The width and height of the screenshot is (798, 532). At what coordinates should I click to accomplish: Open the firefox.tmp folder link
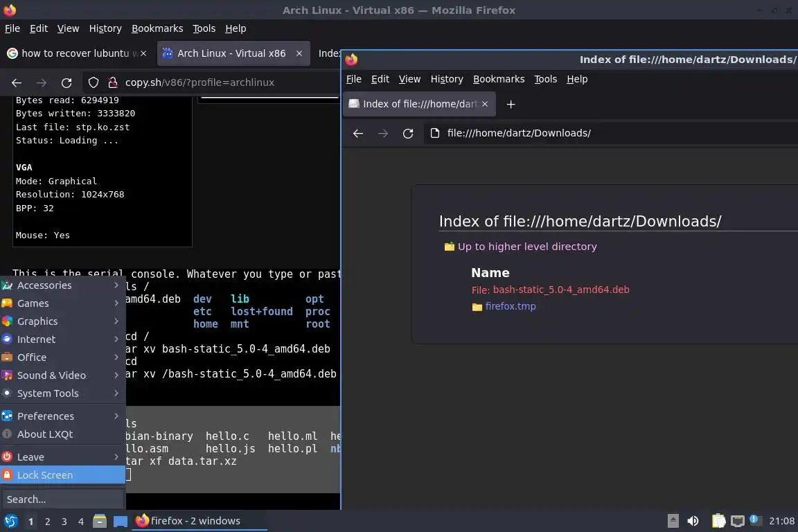click(511, 306)
